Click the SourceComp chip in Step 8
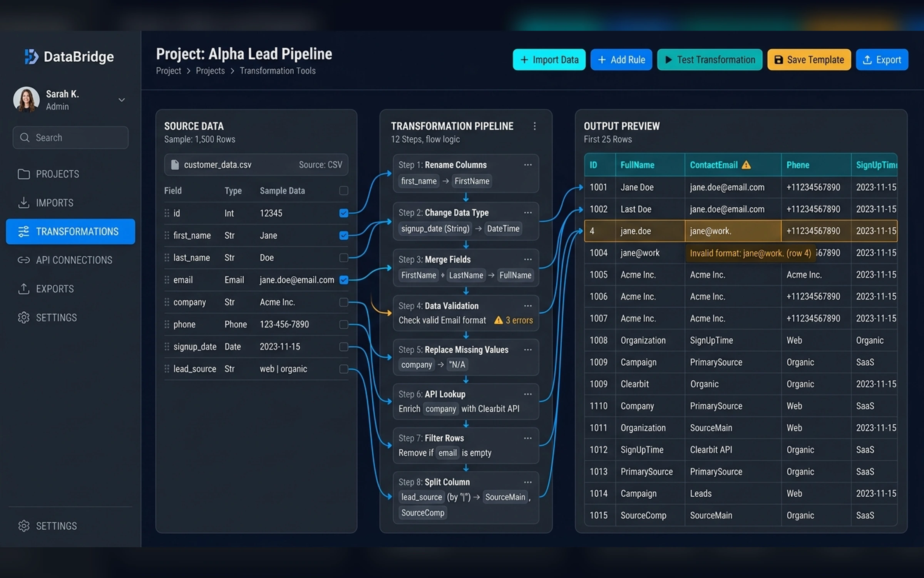The width and height of the screenshot is (924, 578). (423, 512)
